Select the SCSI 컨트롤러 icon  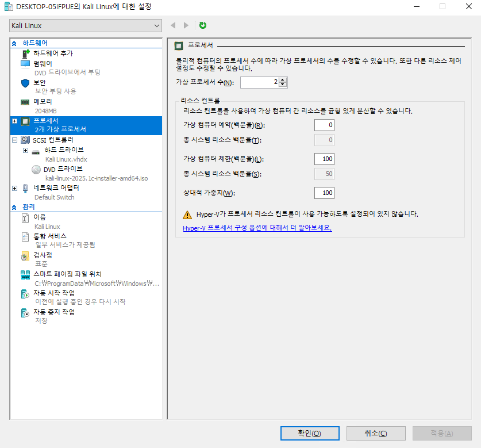tap(25, 140)
